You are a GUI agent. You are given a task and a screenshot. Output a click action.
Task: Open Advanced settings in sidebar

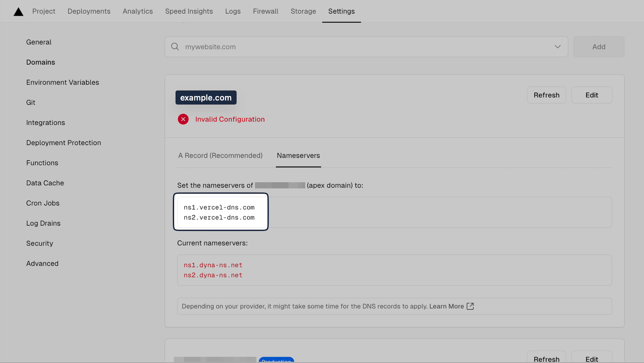click(x=42, y=264)
